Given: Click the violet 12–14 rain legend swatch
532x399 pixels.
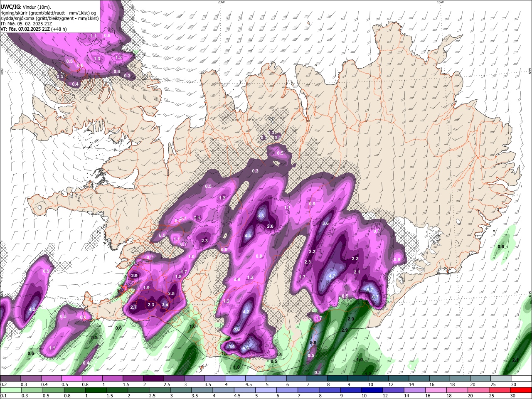Looking at the screenshot, I should [x=393, y=390].
